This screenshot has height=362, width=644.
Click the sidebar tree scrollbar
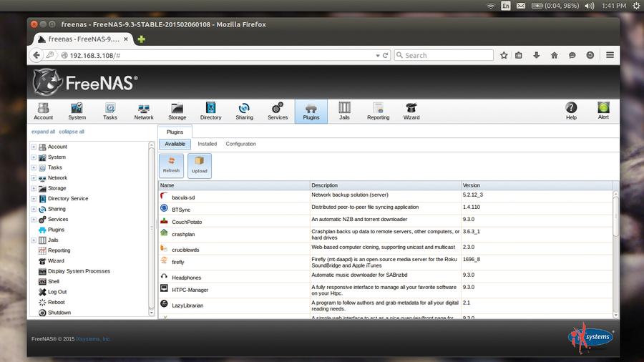(152, 228)
